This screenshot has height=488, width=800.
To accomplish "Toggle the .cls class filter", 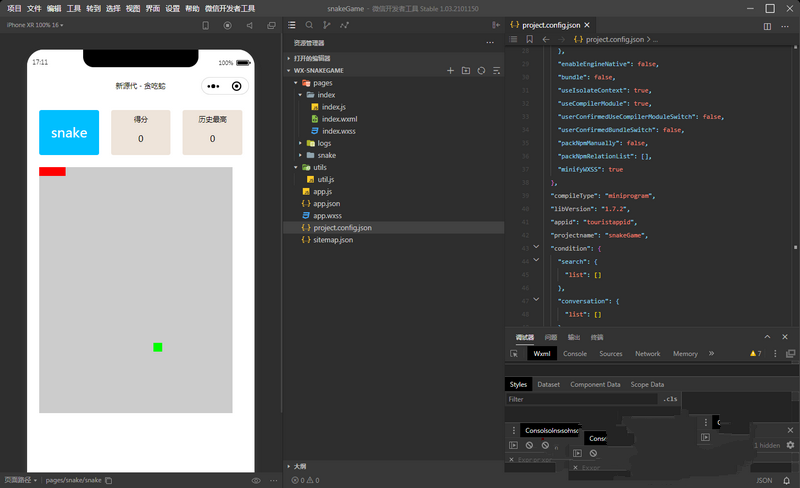I will tap(671, 399).
